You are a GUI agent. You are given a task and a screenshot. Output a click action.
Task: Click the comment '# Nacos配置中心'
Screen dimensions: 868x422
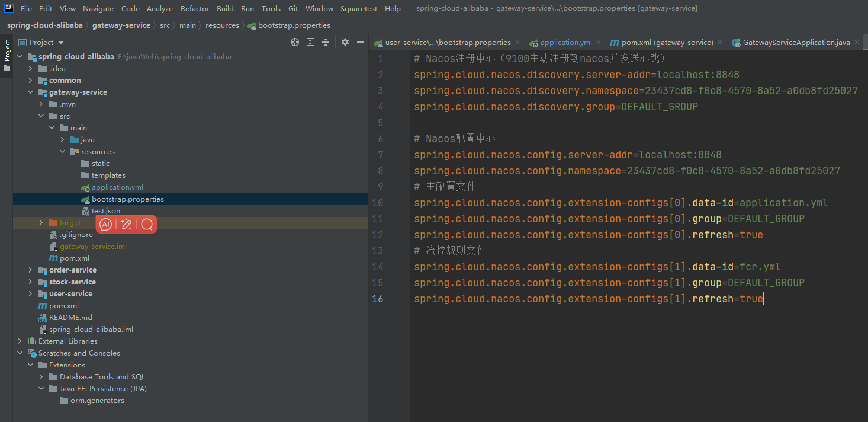(x=455, y=139)
